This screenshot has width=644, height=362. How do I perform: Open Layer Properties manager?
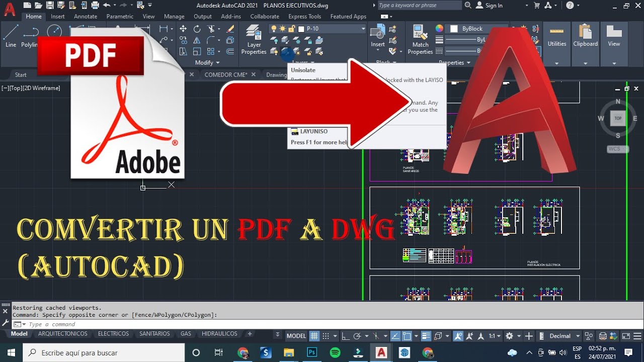coord(254,40)
